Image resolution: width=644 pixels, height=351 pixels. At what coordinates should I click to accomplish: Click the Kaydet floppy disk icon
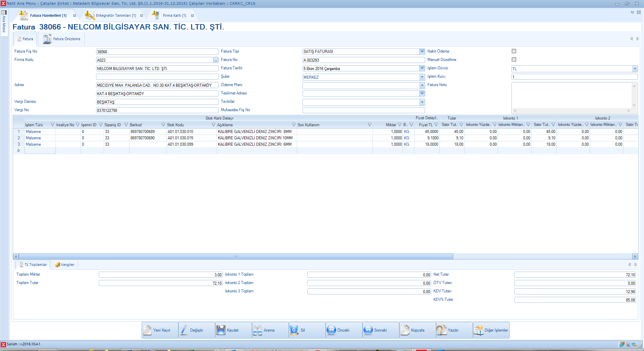tap(221, 330)
